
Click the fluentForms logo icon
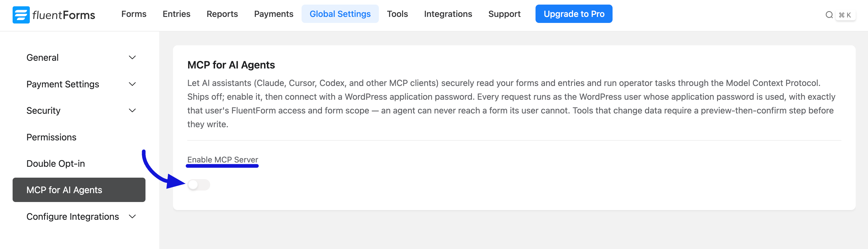point(21,15)
